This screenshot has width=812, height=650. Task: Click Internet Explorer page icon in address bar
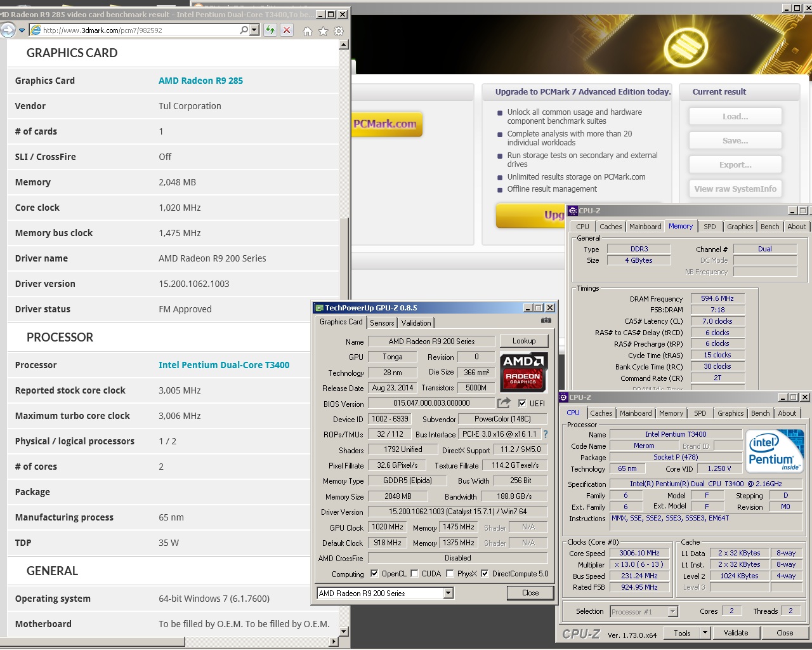36,30
